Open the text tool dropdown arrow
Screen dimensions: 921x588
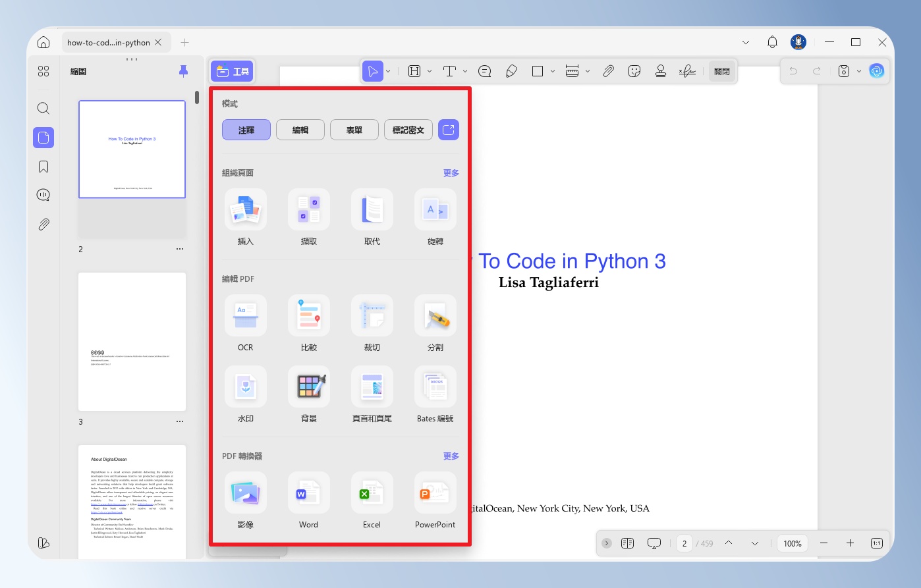tap(465, 71)
